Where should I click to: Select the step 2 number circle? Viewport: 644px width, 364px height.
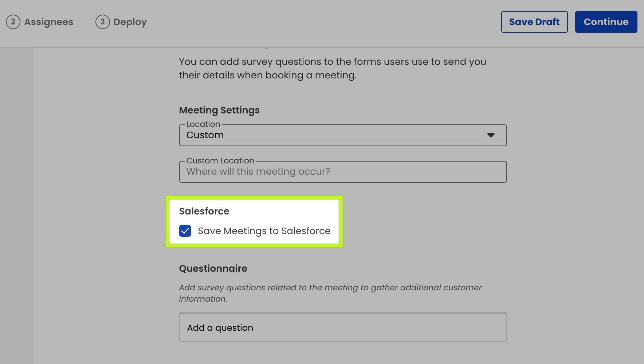point(13,22)
